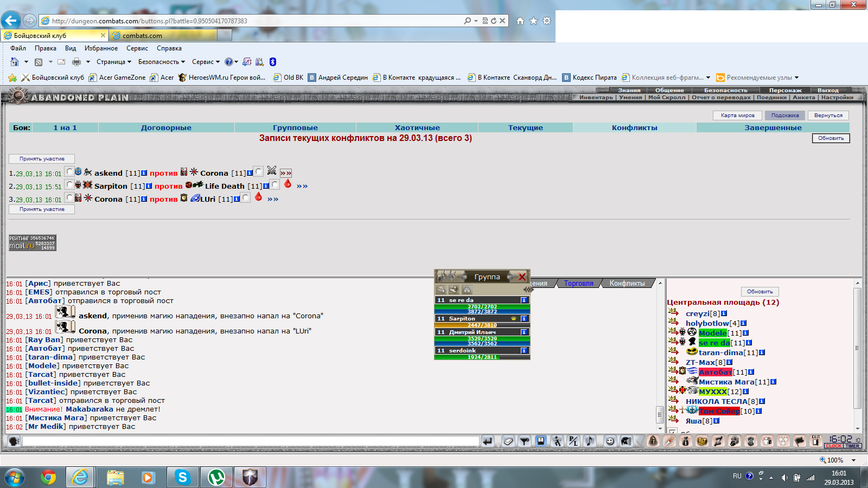868x488 pixels.
Task: Expand 'Рекомендуемые узлы' dropdown arrow
Action: coord(796,78)
